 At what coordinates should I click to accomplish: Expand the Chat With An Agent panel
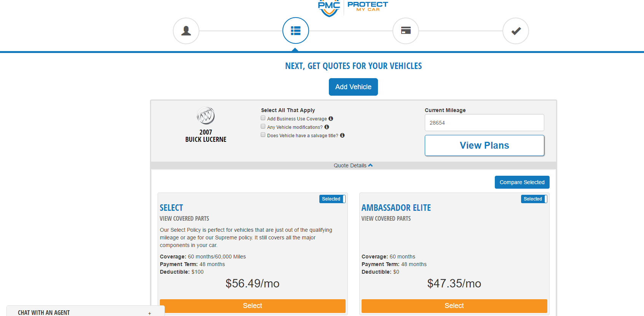pos(149,313)
